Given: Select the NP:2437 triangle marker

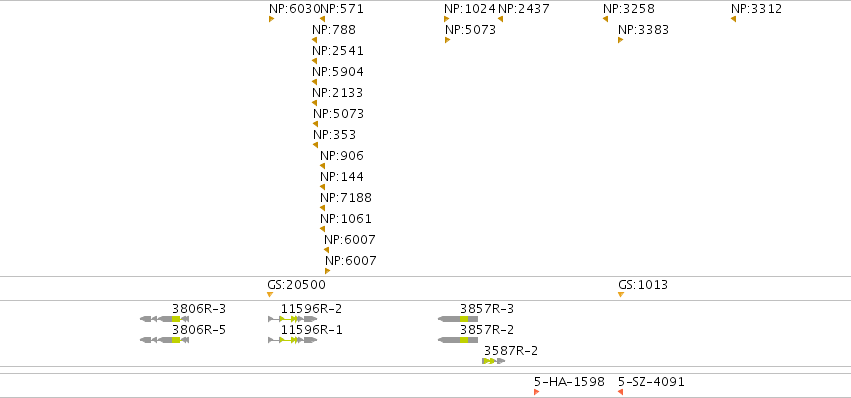Looking at the screenshot, I should point(500,20).
